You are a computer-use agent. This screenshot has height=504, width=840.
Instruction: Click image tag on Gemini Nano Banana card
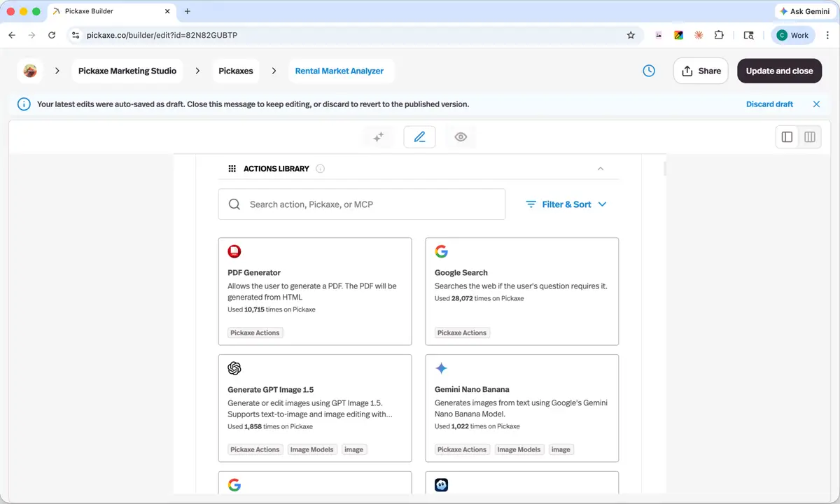561,449
